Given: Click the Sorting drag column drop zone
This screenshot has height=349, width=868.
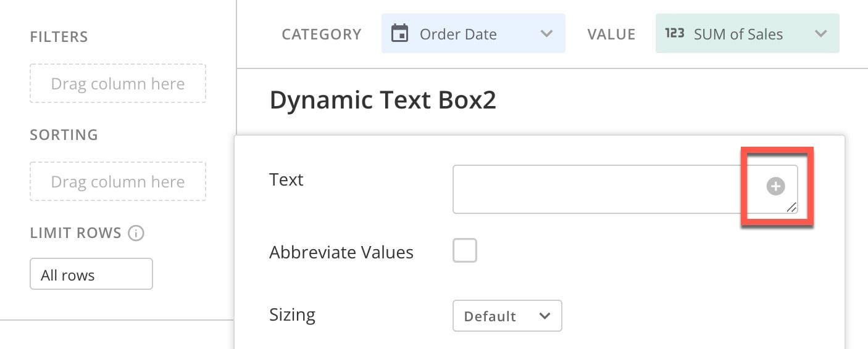Looking at the screenshot, I should [x=118, y=181].
